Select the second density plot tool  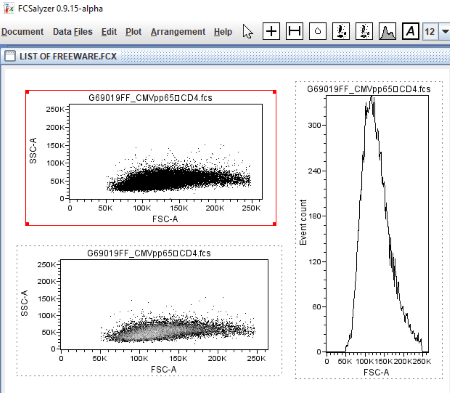364,31
